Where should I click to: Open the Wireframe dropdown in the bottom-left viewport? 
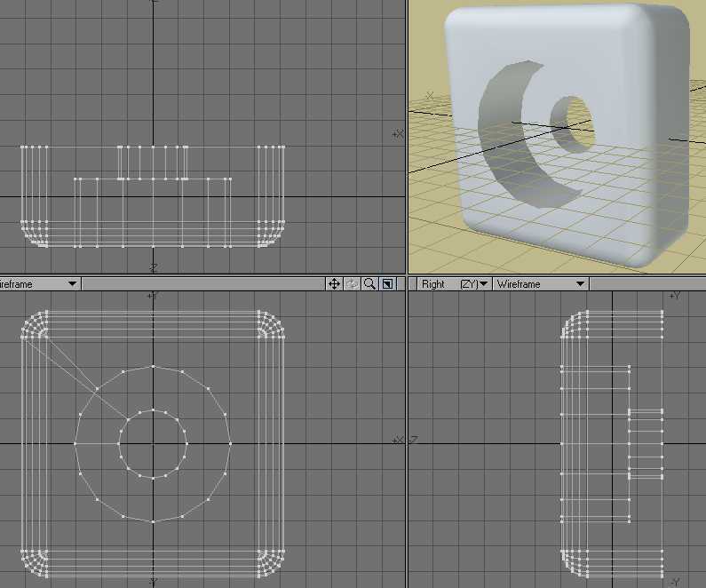coord(39,284)
